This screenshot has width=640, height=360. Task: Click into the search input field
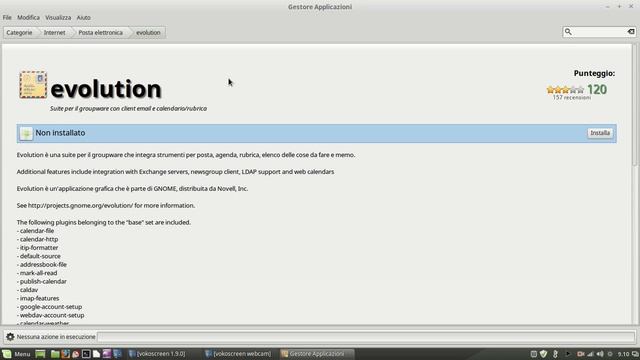pos(599,32)
